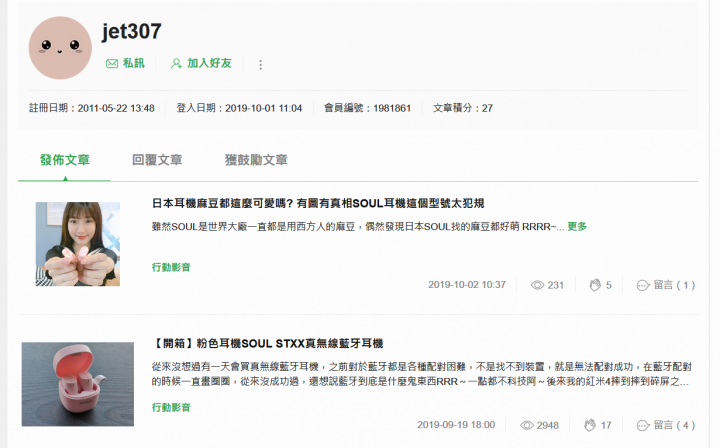Click the first article summary 雖然SOUL是世界大廠
Screen dimensions: 720x448
click(x=358, y=226)
